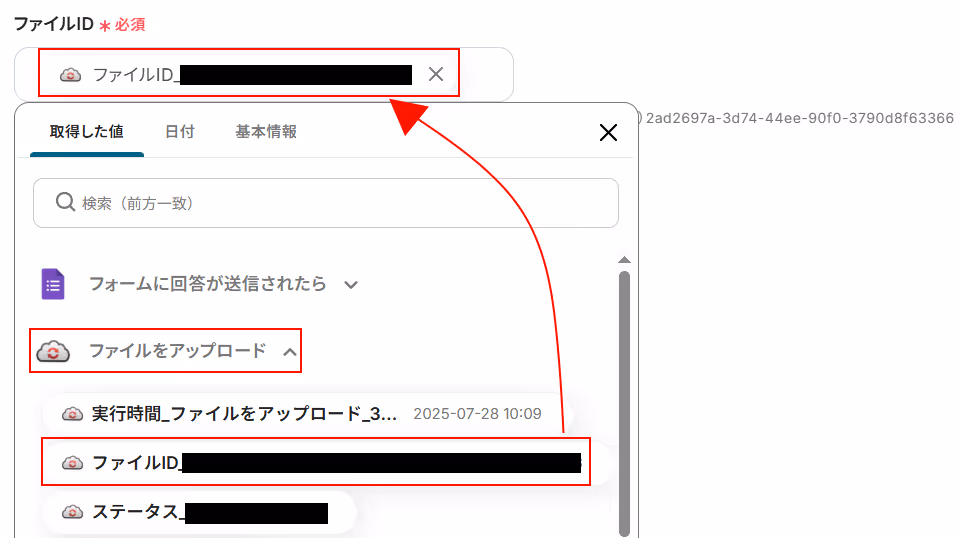Close the value picker panel
The image size is (961, 538).
[608, 132]
